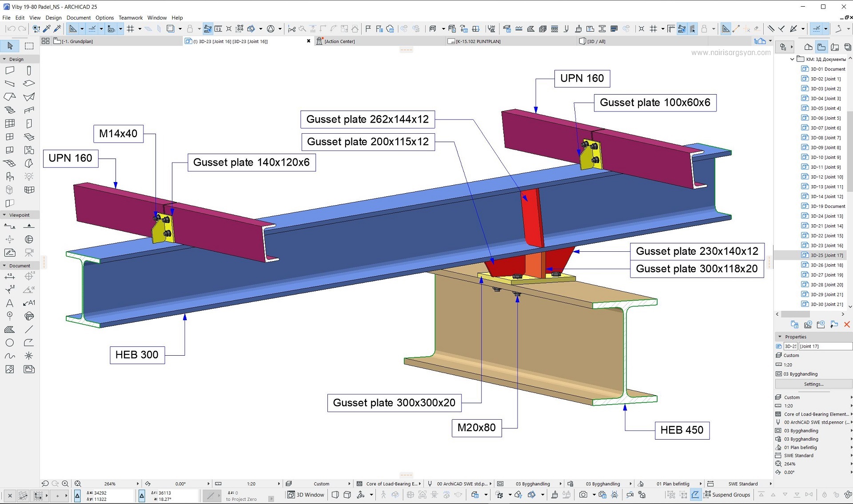Click Zoom In magnifier icon at bottom
Screen dimensions: 853x504
click(65, 484)
